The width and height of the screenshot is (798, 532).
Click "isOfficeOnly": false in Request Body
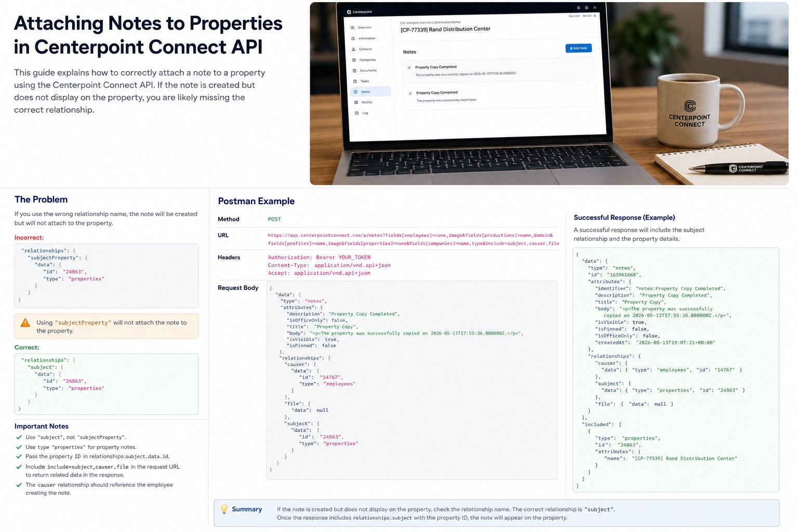[317, 321]
